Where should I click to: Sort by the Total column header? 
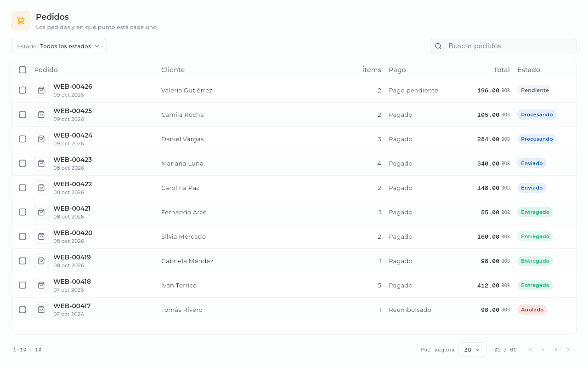[x=502, y=70]
